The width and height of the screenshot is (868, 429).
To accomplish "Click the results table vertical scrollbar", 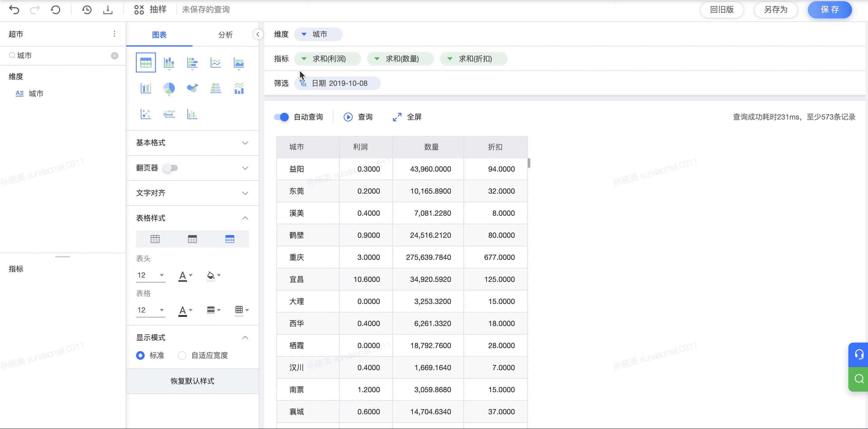I will pos(529,163).
